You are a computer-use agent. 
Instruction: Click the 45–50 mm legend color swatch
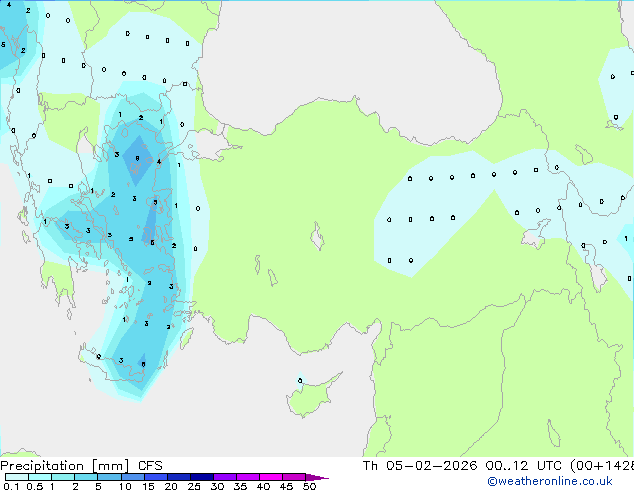pyautogui.click(x=294, y=477)
